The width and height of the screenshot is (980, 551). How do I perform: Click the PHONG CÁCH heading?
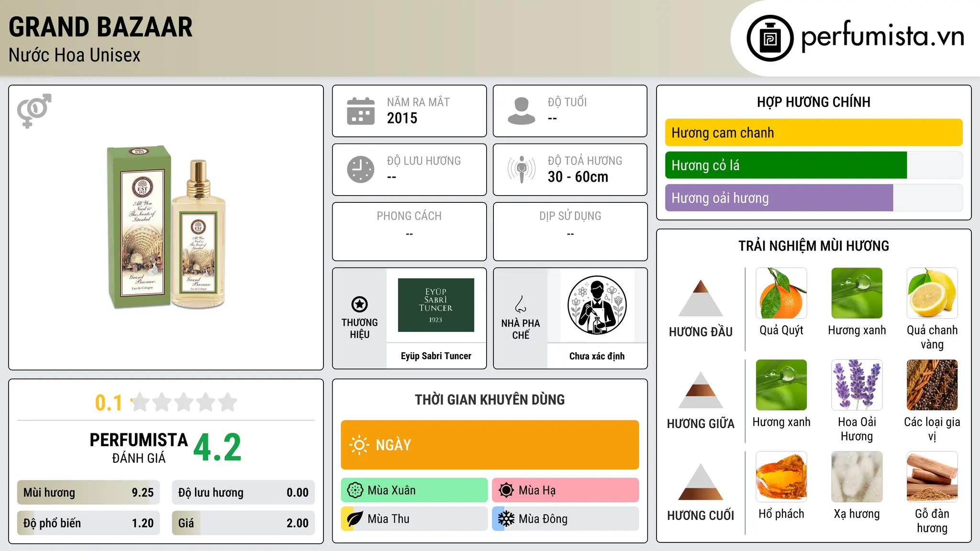[409, 216]
